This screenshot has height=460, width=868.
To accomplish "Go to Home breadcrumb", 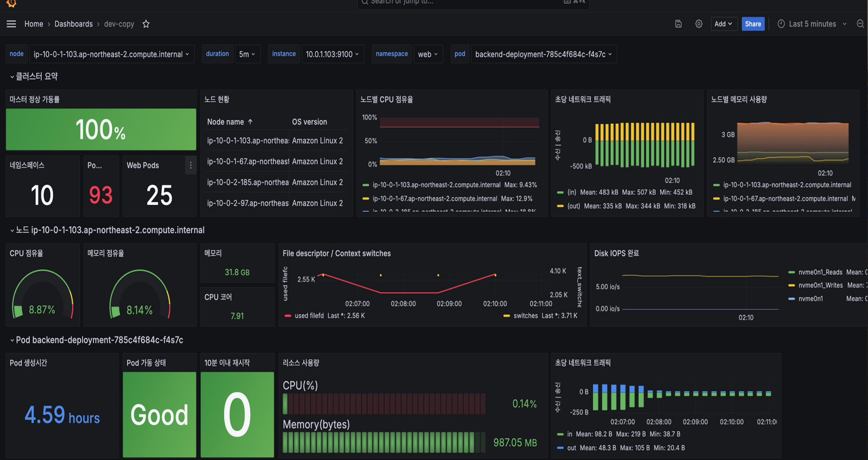I will tap(34, 24).
